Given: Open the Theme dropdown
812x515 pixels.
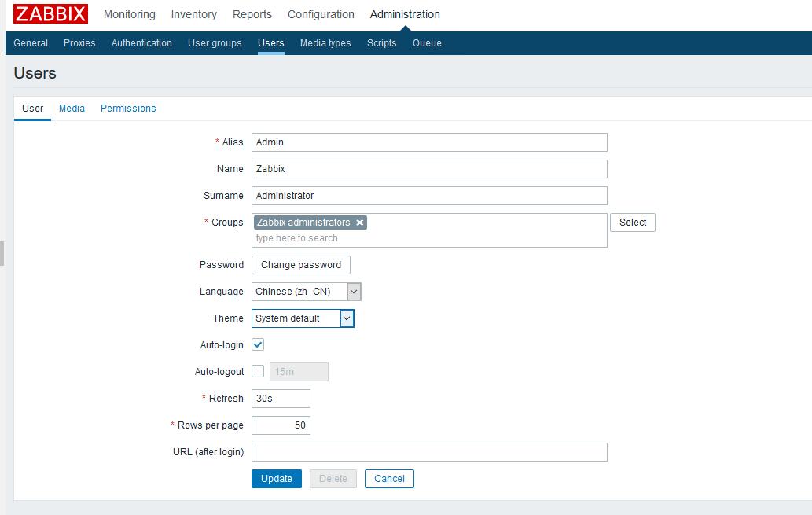Looking at the screenshot, I should click(303, 318).
